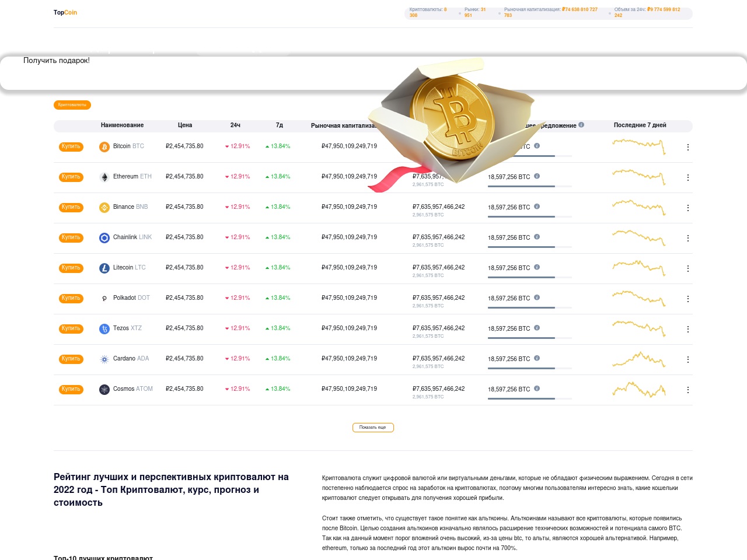This screenshot has width=747, height=560.
Task: Click Купить button for Cardano
Action: pos(71,359)
